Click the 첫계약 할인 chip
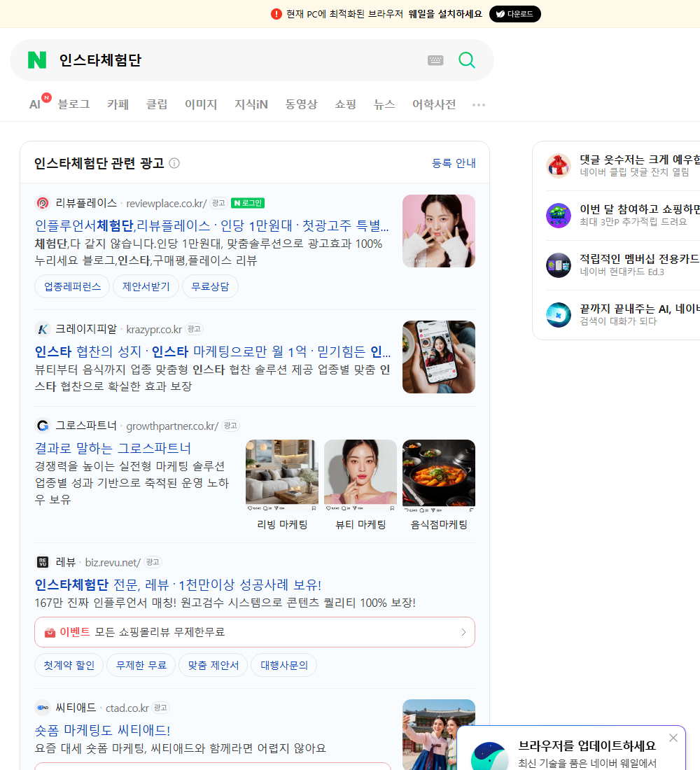Screen dimensions: 700x770 69,665
